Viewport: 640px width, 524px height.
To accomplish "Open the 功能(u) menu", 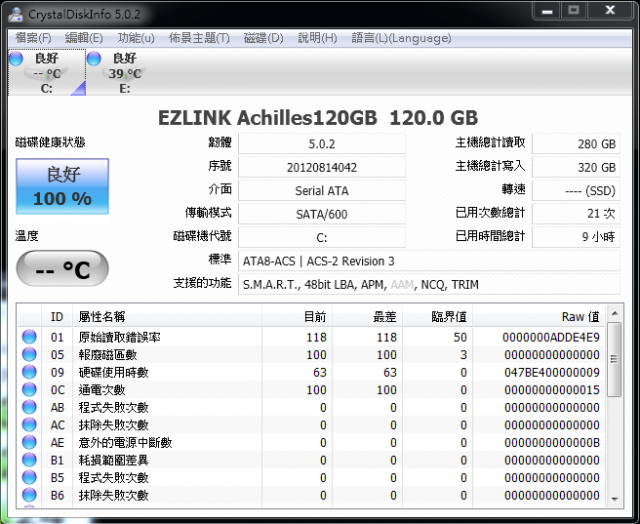I will point(136,38).
